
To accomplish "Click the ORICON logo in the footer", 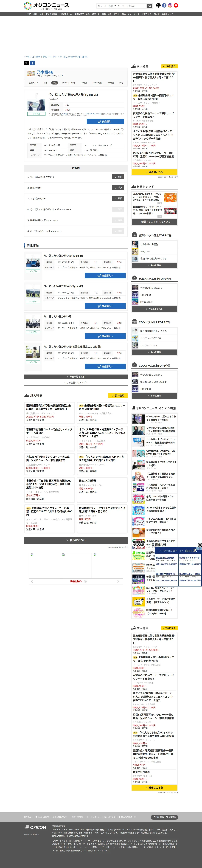I will coord(35,827).
